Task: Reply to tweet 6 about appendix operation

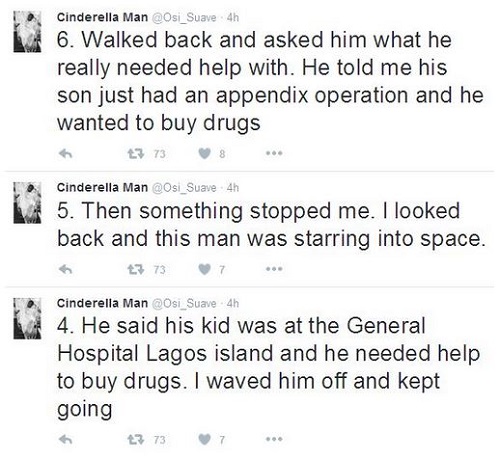Action: [x=66, y=154]
